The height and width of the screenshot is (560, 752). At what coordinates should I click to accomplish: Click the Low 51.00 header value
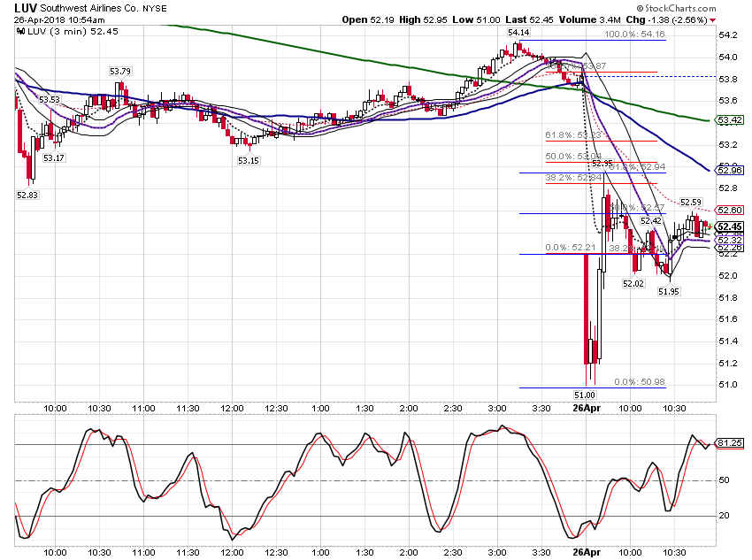coord(476,19)
